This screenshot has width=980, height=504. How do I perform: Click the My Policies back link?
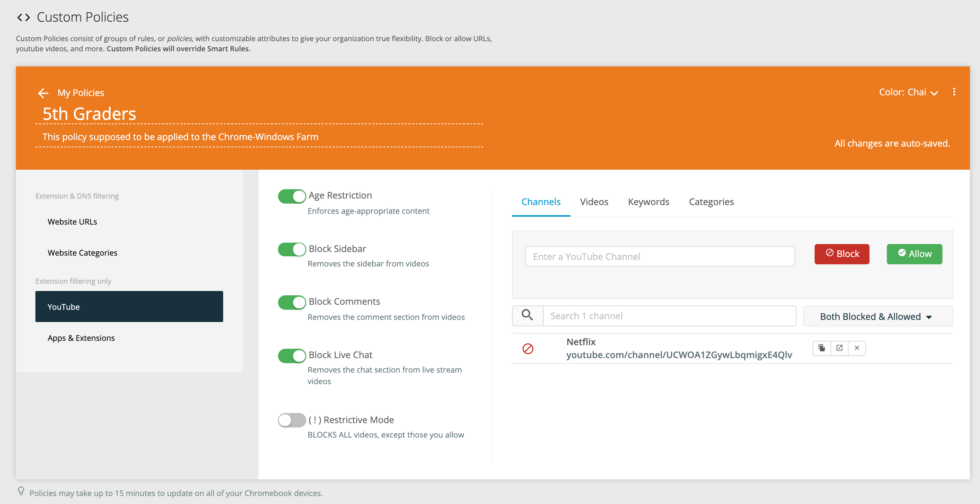[x=81, y=93]
